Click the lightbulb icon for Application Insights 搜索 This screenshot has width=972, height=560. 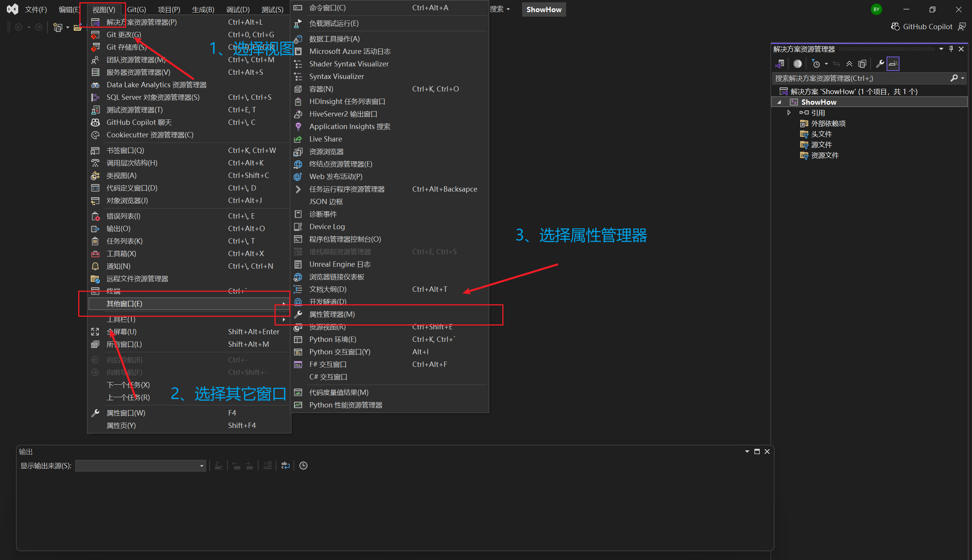coord(298,127)
